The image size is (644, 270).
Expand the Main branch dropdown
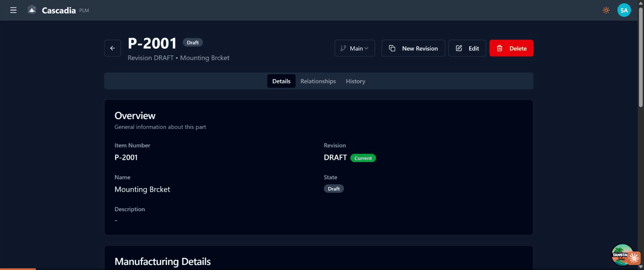(x=355, y=48)
